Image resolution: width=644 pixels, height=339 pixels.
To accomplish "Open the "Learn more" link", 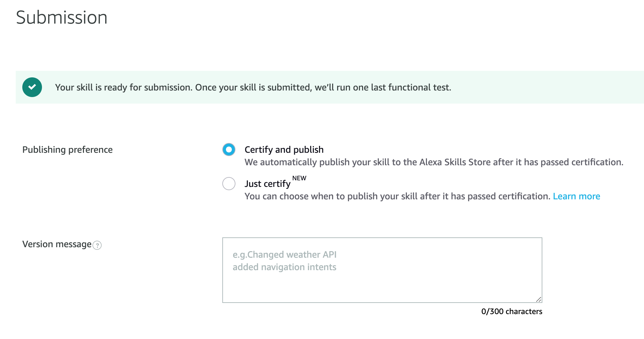I will 576,196.
